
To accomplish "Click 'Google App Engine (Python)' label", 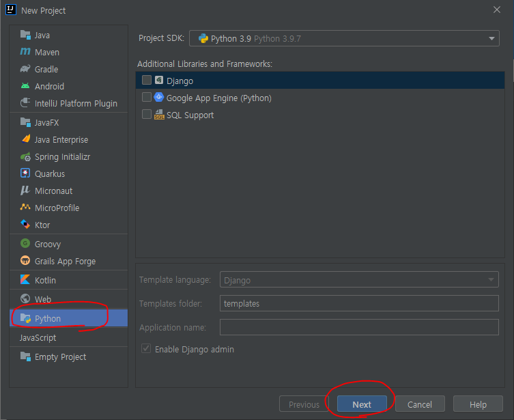I will coord(219,98).
